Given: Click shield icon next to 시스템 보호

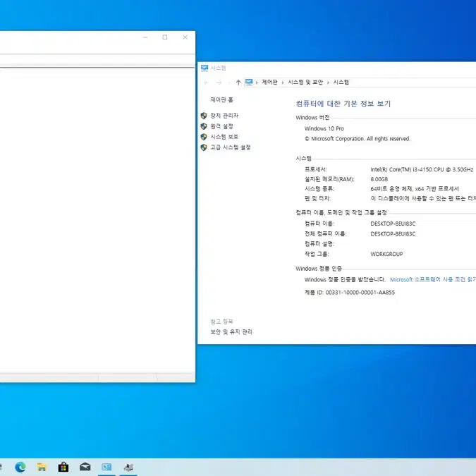Looking at the screenshot, I should pyautogui.click(x=204, y=137).
